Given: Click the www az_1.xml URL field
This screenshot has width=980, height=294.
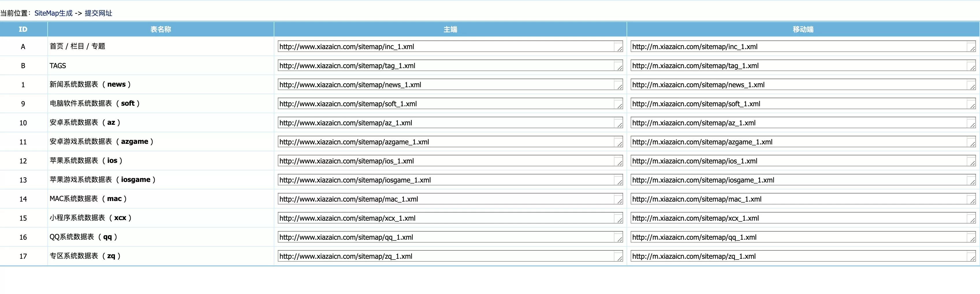Looking at the screenshot, I should pyautogui.click(x=450, y=122).
